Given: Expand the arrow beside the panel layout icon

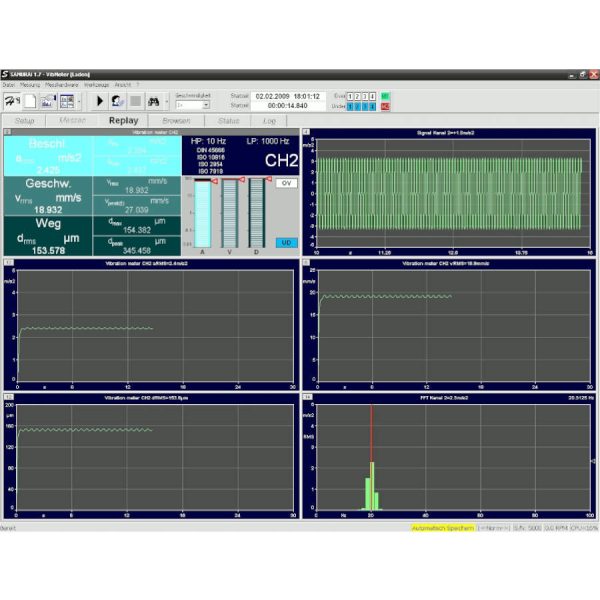Looking at the screenshot, I should [79, 102].
